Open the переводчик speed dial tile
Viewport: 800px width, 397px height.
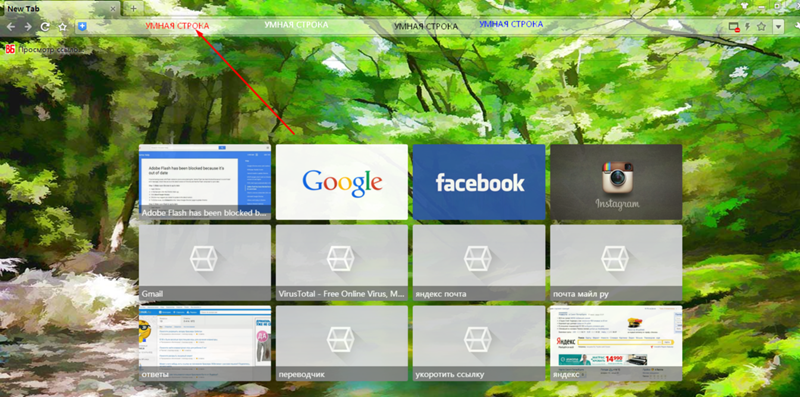pyautogui.click(x=342, y=343)
